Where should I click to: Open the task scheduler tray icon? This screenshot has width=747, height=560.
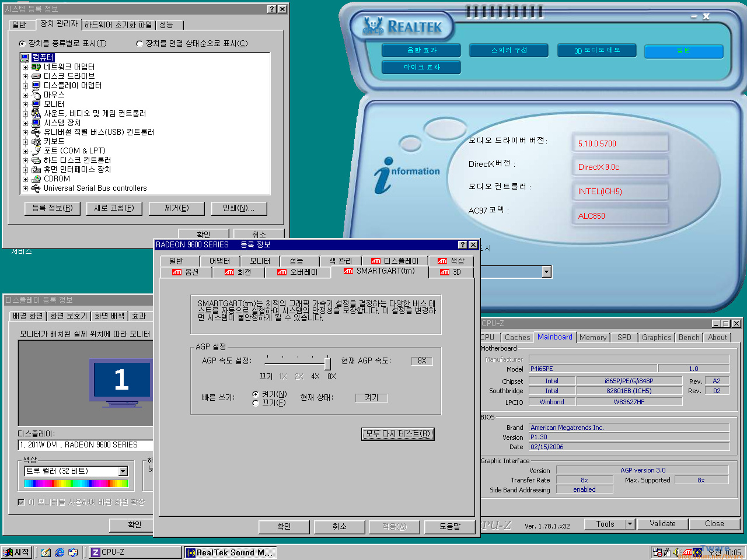point(658,552)
